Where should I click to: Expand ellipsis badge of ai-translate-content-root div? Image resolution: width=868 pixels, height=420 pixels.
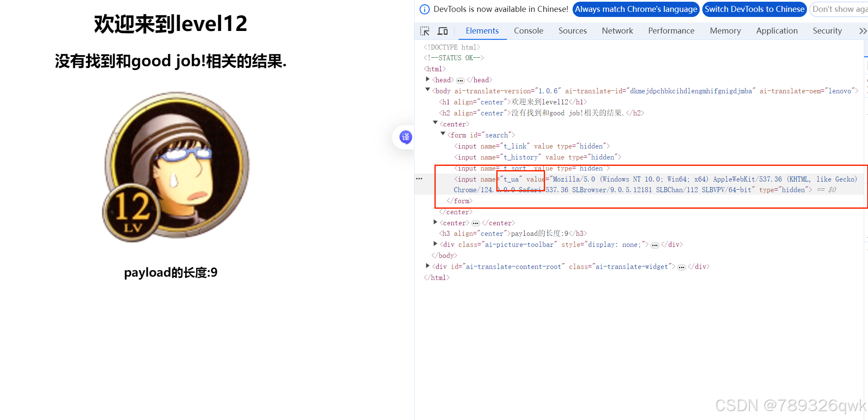tap(682, 267)
